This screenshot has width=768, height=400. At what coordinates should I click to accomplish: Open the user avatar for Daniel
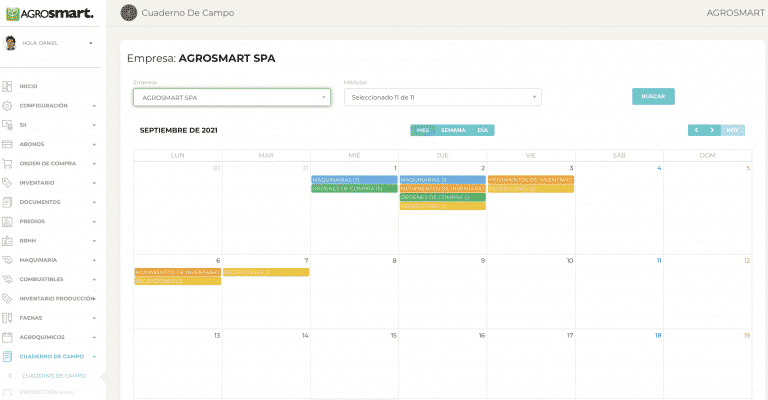point(10,43)
